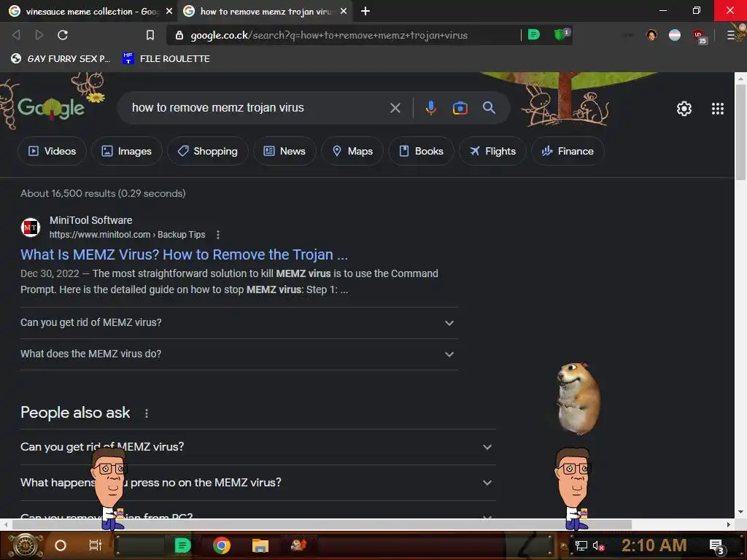
Task: Click the MiniTool Software site name
Action: (x=91, y=220)
